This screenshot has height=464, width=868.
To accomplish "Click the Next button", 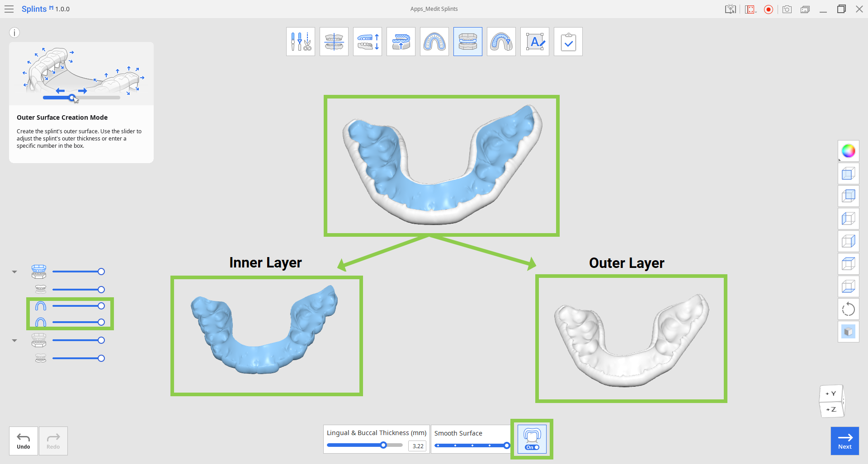I will (845, 441).
